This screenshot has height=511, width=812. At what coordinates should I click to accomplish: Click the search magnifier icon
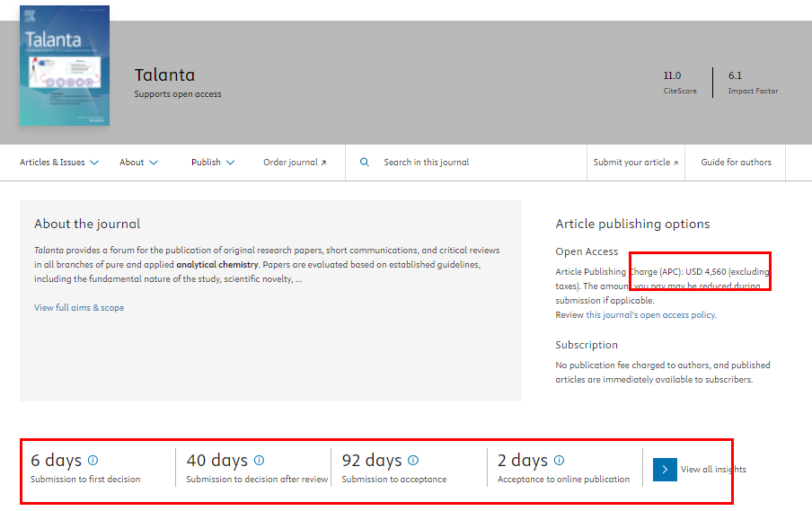[365, 163]
